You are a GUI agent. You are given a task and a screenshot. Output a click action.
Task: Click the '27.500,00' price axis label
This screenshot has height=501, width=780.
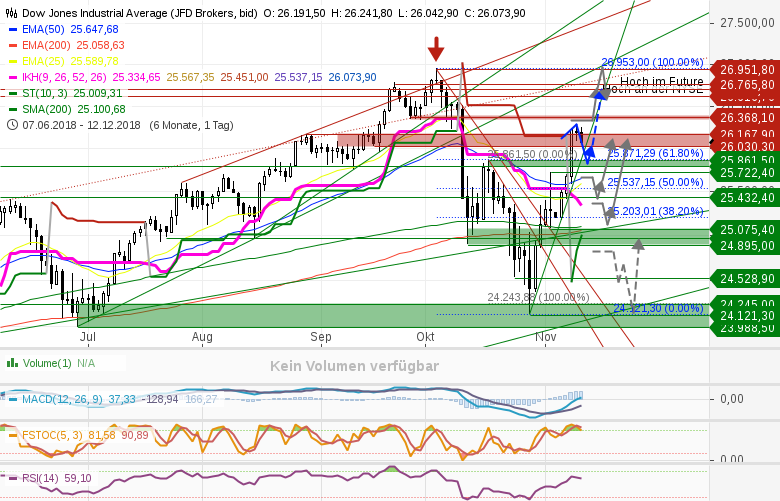tap(748, 22)
